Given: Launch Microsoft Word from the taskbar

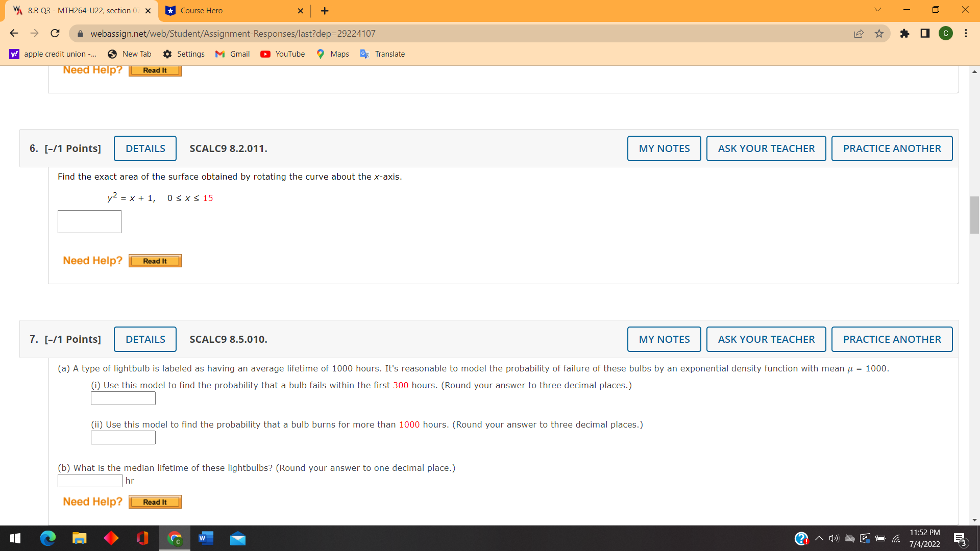Looking at the screenshot, I should coord(206,538).
